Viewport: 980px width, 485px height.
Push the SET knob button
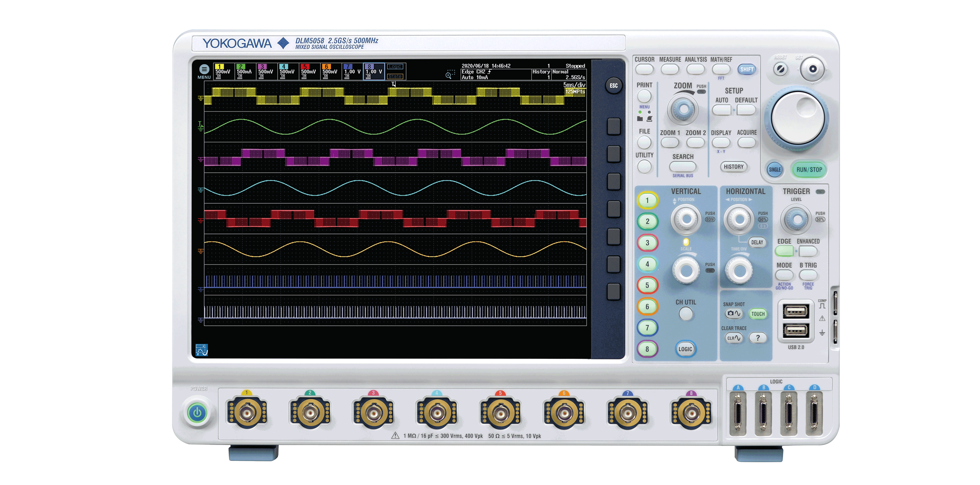(x=813, y=69)
